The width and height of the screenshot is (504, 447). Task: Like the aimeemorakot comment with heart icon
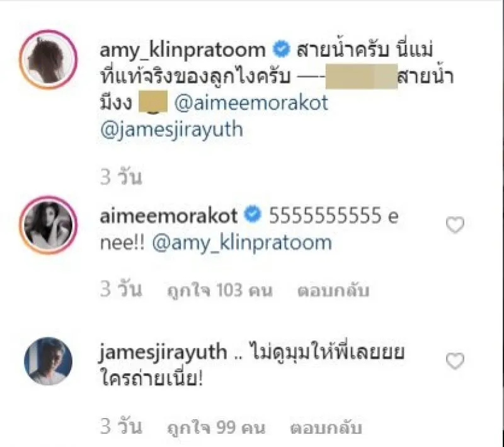point(455,225)
